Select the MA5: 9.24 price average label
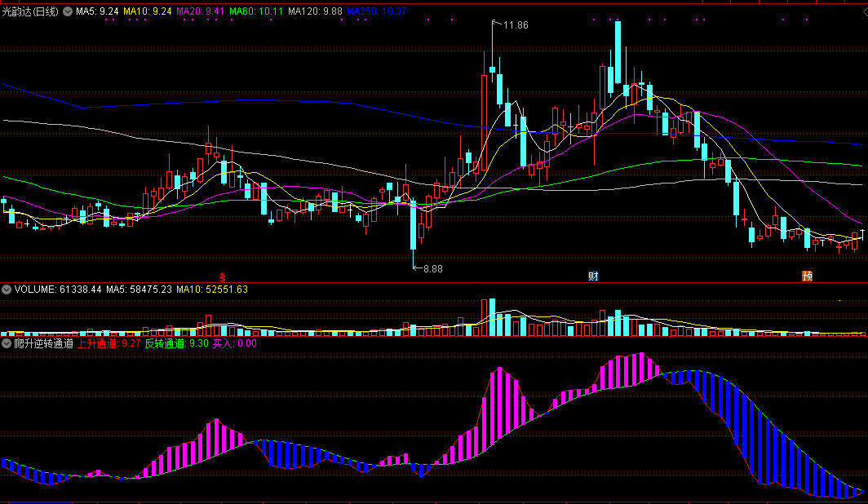This screenshot has width=868, height=504. [97, 11]
